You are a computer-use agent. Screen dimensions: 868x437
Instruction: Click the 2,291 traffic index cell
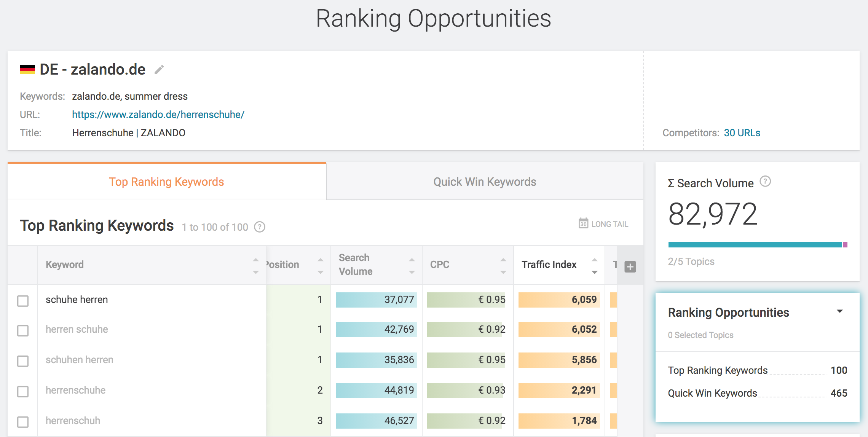pyautogui.click(x=559, y=390)
